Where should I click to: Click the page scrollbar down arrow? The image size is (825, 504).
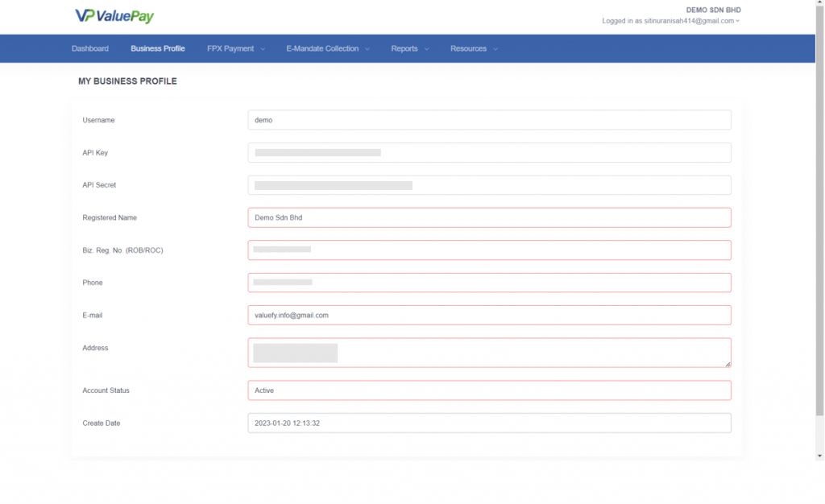[x=819, y=456]
